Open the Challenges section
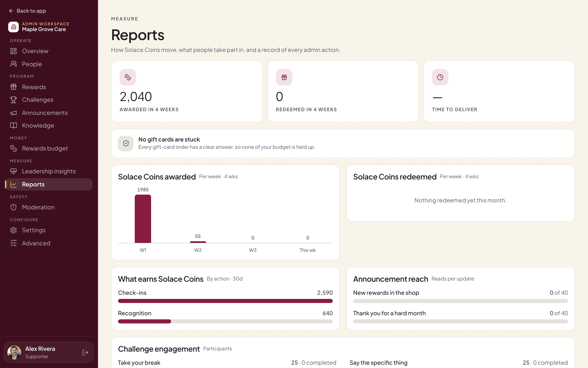 click(x=49, y=100)
